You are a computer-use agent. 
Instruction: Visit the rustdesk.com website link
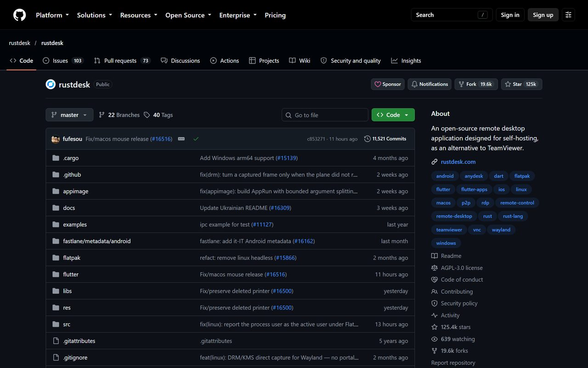tap(458, 162)
